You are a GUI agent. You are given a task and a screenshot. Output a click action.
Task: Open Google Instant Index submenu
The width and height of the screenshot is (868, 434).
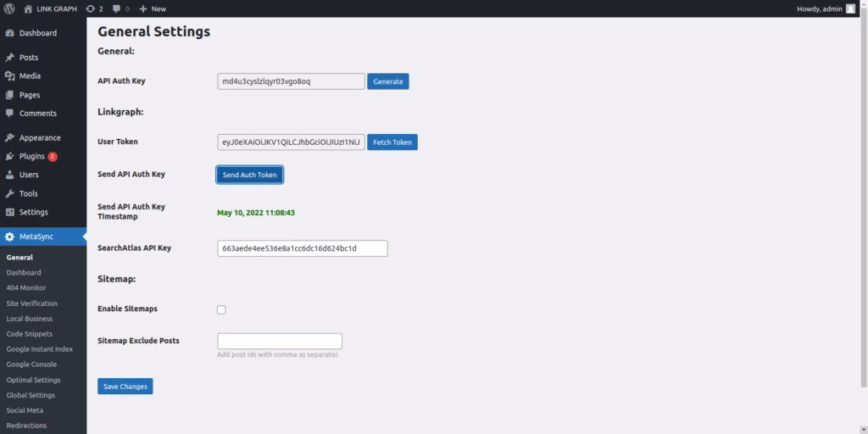[x=39, y=349]
